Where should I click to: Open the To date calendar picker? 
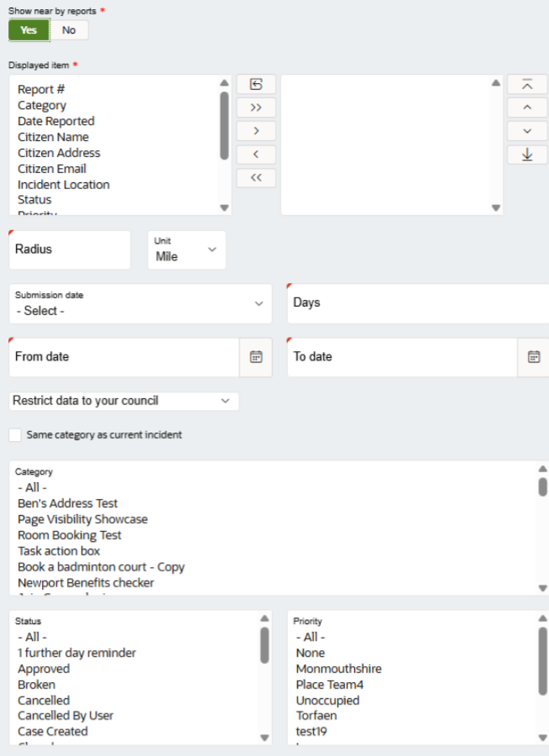tap(534, 357)
